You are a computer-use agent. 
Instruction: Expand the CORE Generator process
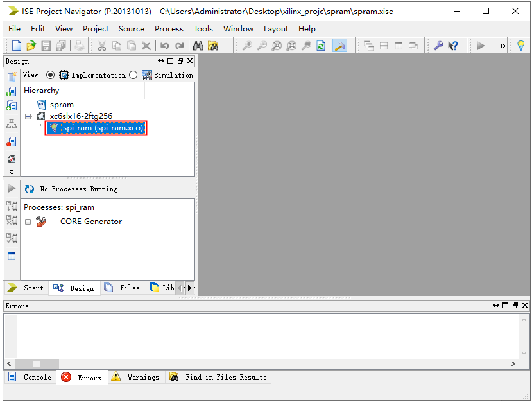tap(28, 222)
